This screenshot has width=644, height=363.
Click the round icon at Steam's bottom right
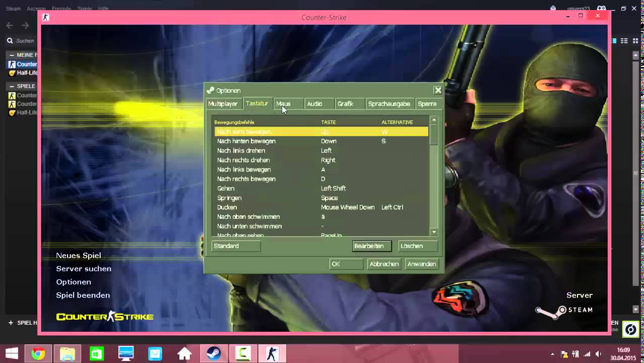click(630, 330)
